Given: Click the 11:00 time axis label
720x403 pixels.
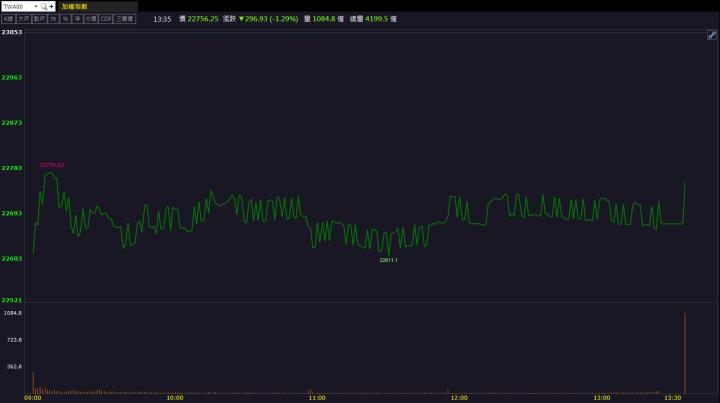Looking at the screenshot, I should [317, 398].
